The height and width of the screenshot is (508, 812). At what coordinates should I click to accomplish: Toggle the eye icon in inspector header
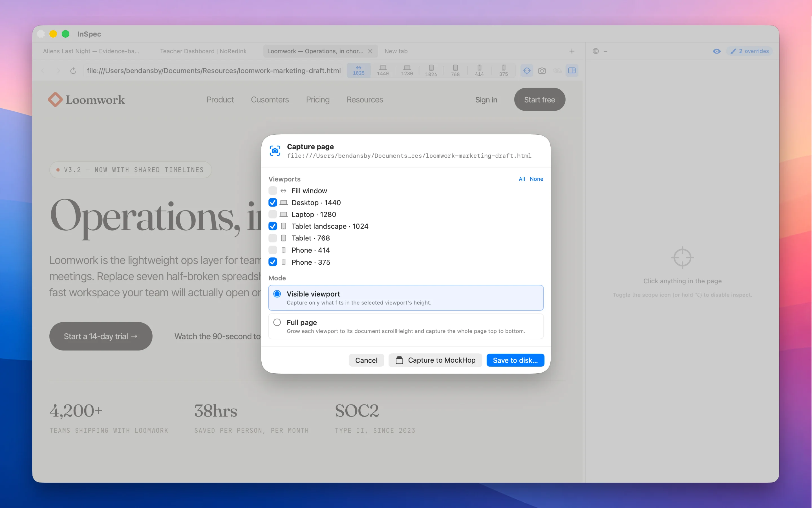[x=716, y=51]
